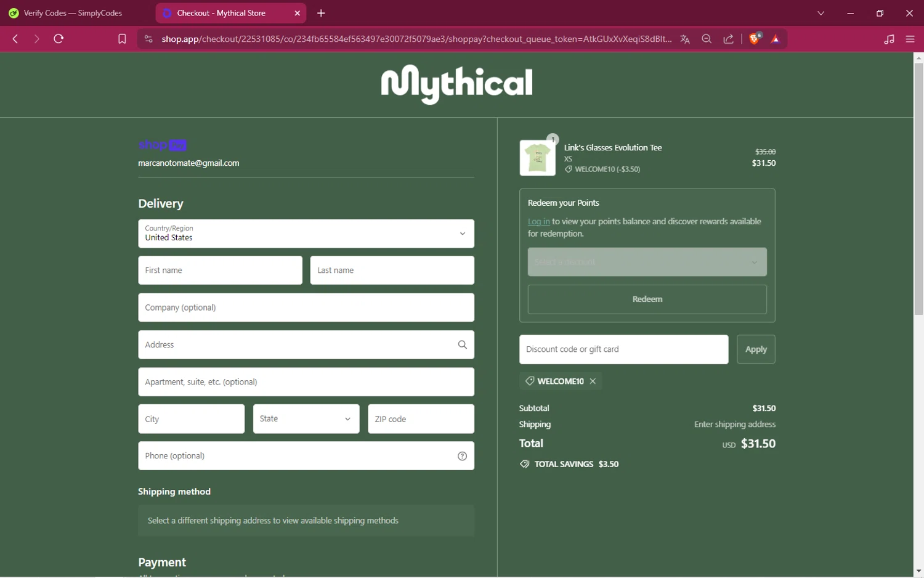Click the page vertical scrollbar
The width and height of the screenshot is (924, 578).
[918, 189]
